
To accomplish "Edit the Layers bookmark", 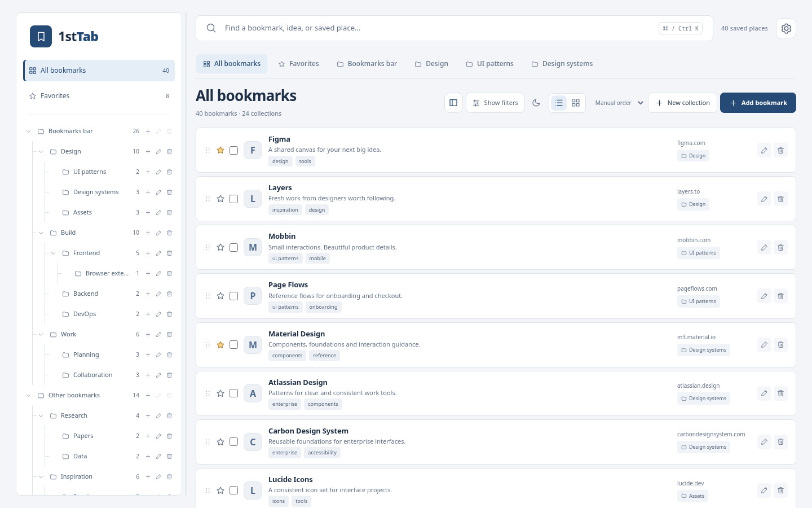I will click(764, 199).
